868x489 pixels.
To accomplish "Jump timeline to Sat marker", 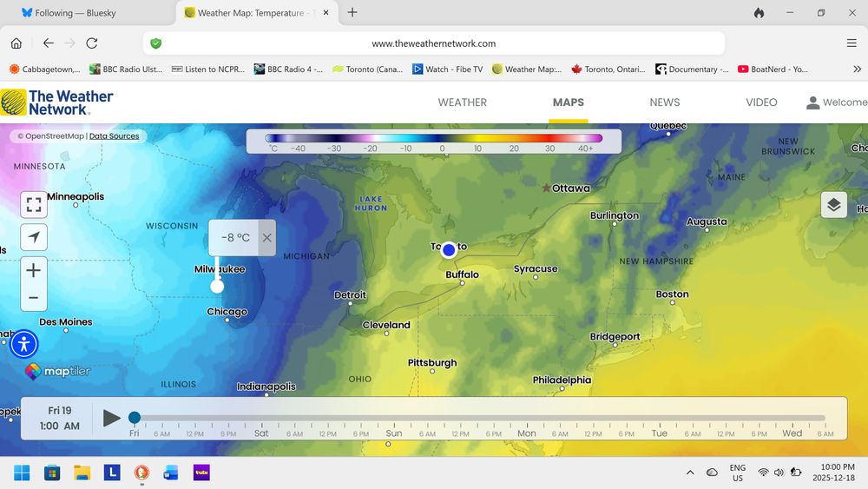I will pyautogui.click(x=261, y=433).
